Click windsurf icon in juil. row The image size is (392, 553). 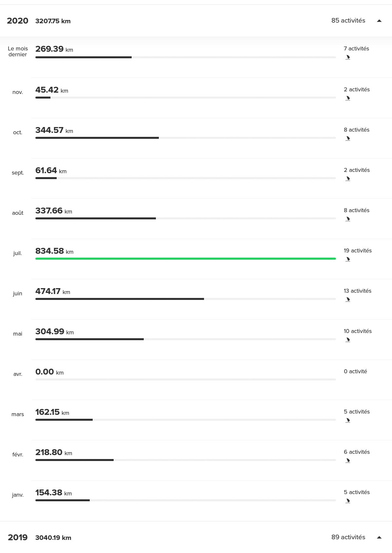(x=348, y=259)
